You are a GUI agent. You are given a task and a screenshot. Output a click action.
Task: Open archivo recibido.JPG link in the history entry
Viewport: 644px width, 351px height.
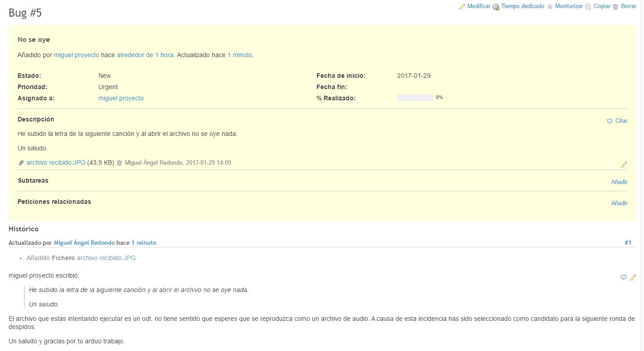point(106,258)
